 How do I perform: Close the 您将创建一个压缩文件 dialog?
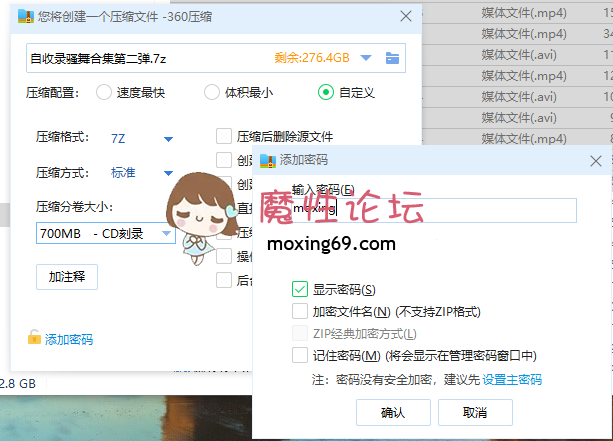[x=406, y=16]
